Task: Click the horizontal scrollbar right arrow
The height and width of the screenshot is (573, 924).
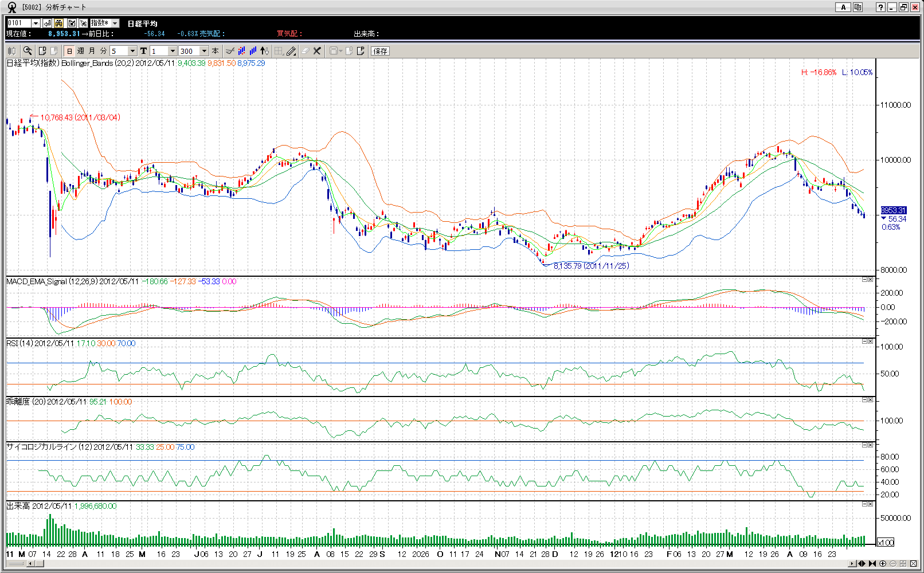Action: tap(852, 564)
